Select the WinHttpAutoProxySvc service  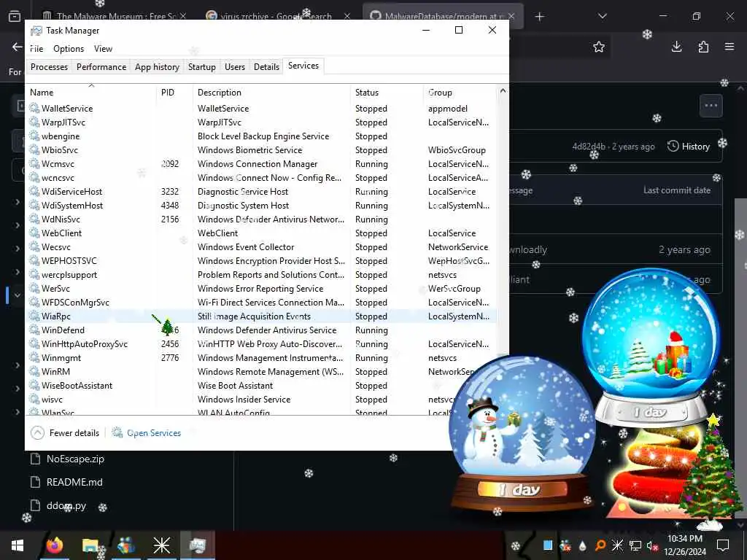[261, 344]
